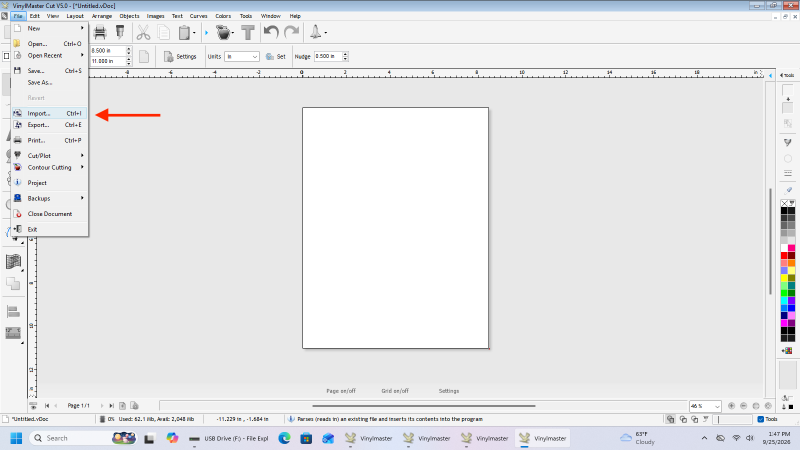Screen dimensions: 800x450
Task: Expand the Cut/Plot submenu
Action: coord(49,156)
